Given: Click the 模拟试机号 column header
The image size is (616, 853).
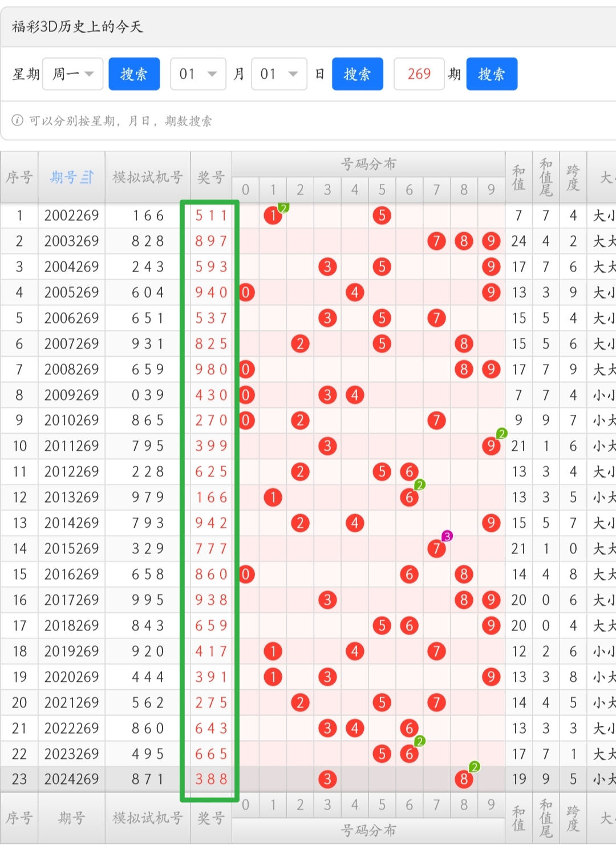Looking at the screenshot, I should [148, 177].
